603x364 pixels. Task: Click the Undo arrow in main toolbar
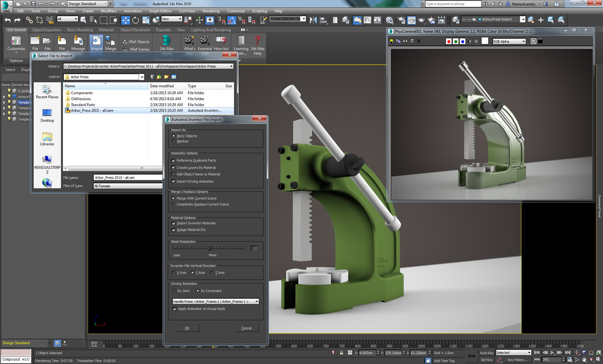8,20
